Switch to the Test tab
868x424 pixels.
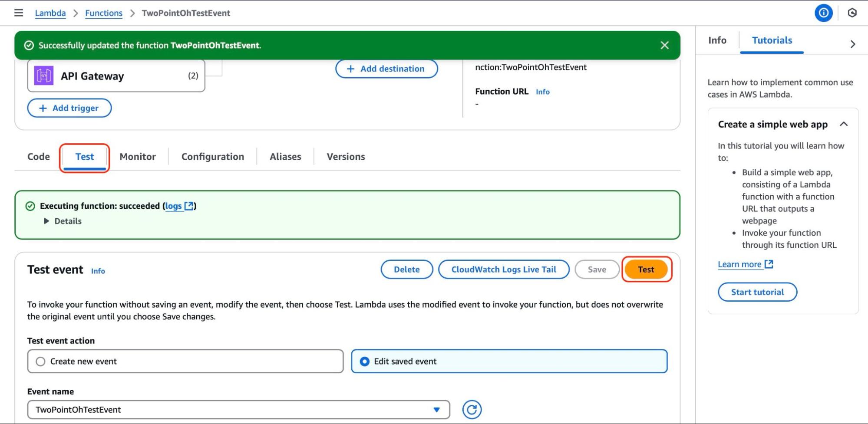[85, 157]
